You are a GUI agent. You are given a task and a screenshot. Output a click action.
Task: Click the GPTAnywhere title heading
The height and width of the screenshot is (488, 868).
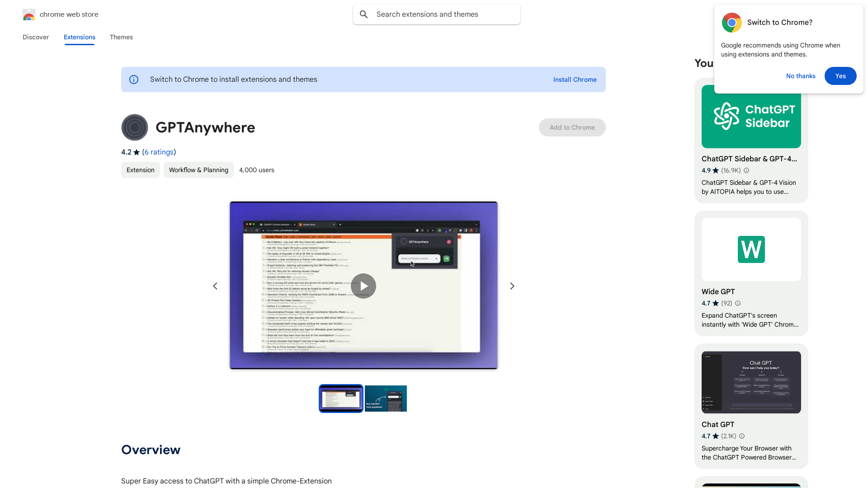[205, 127]
